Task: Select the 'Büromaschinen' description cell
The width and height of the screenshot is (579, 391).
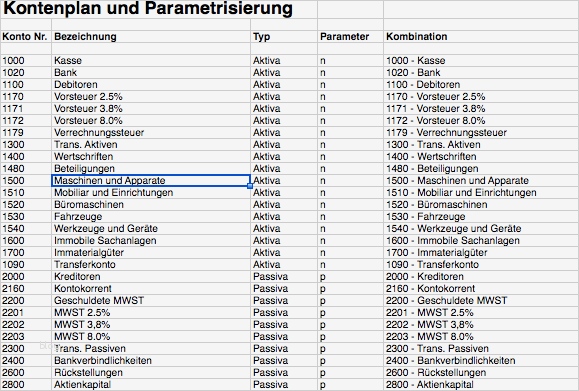Action: coord(151,205)
